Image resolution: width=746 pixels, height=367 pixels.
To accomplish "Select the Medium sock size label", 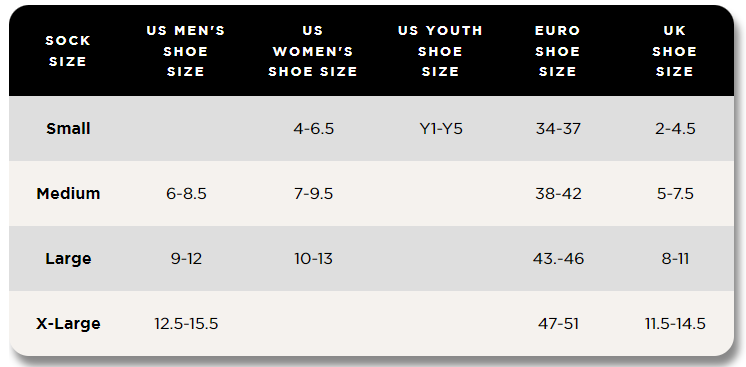I will pos(68,194).
